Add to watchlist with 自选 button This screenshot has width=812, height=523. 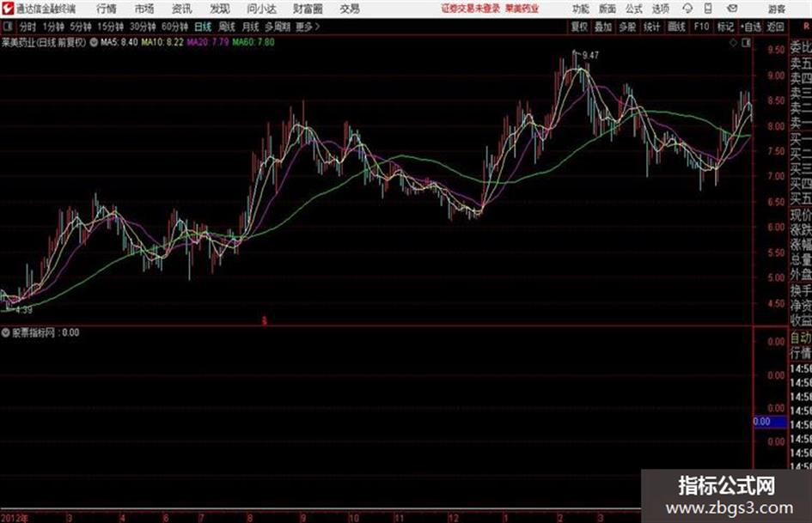click(751, 27)
